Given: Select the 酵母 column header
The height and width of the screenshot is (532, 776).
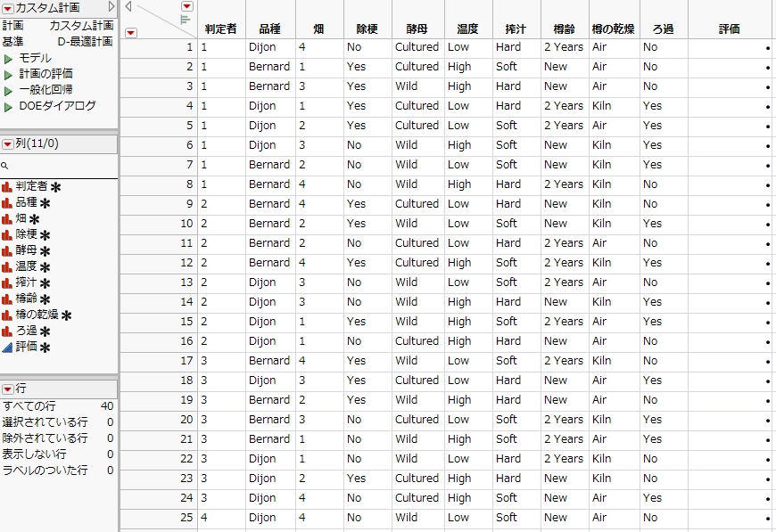Looking at the screenshot, I should click(417, 29).
